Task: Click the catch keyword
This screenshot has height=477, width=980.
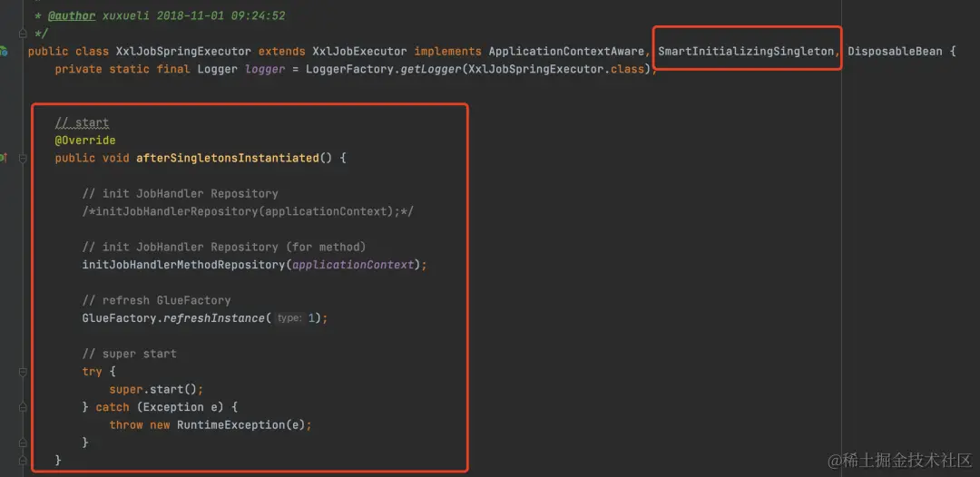Action: point(113,407)
